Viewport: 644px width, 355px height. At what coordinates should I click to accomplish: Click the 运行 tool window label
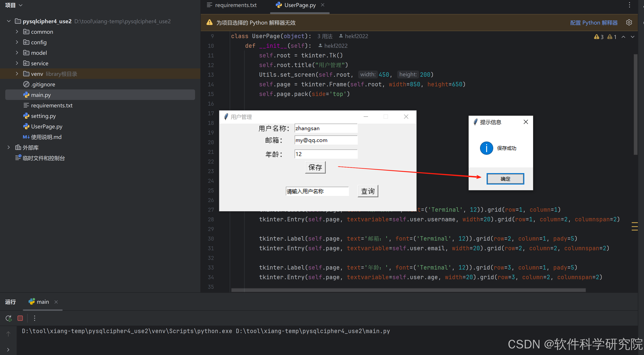point(11,302)
